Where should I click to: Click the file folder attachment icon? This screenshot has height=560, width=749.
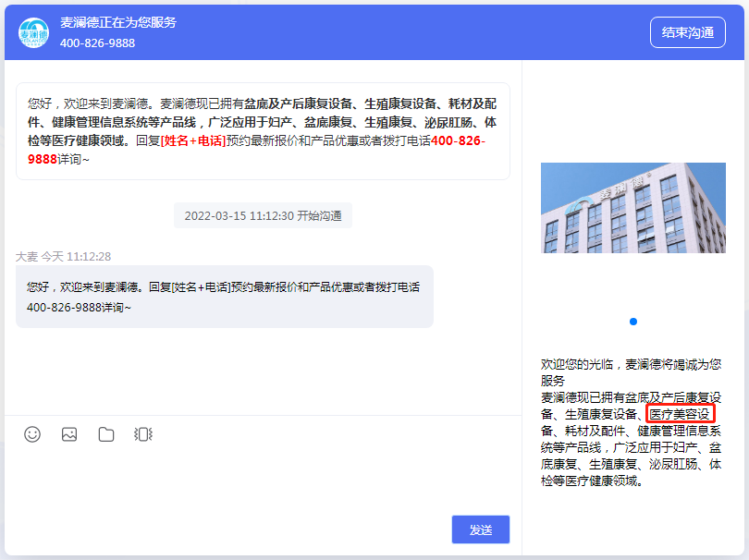(106, 434)
